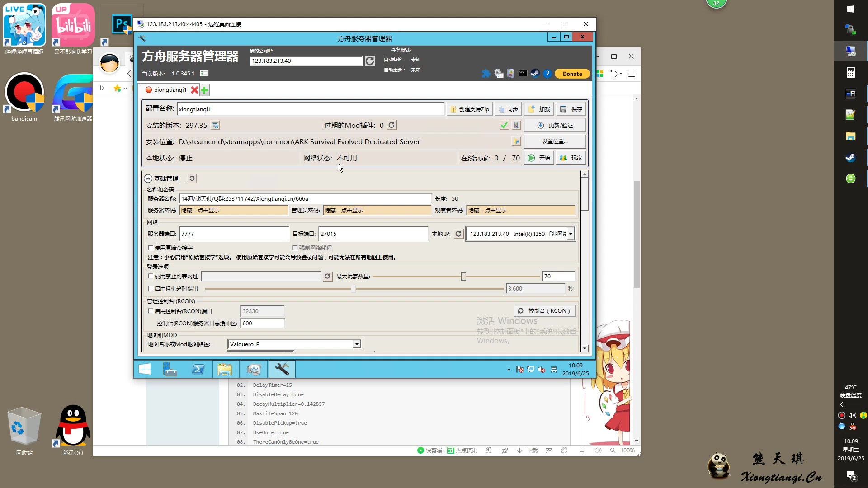
Task: Open the plugins puzzle-piece icon
Action: 486,74
